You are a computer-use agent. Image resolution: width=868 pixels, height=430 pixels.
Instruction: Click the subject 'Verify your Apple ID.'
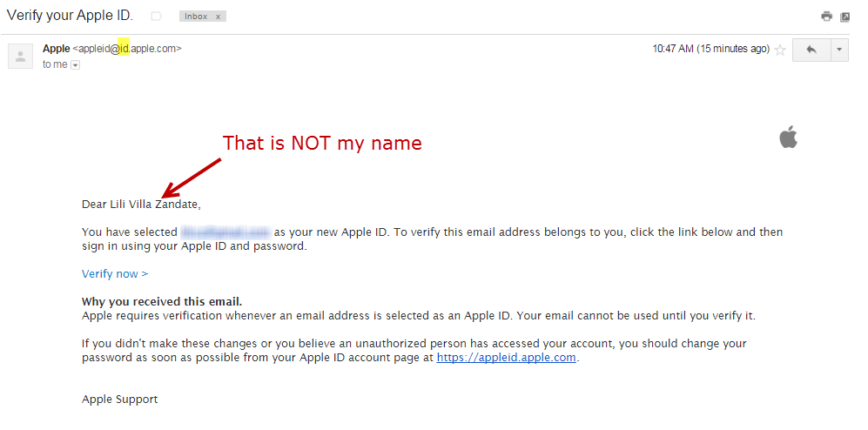pyautogui.click(x=70, y=16)
